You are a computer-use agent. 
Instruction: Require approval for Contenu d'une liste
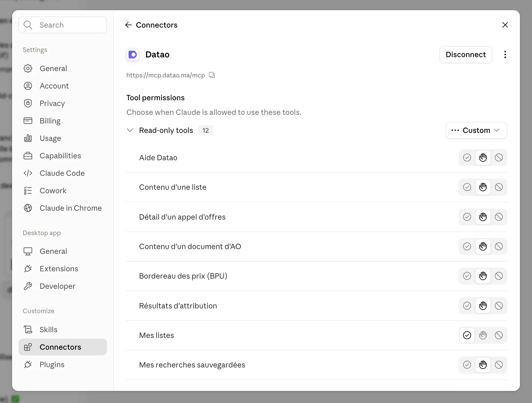tap(483, 187)
